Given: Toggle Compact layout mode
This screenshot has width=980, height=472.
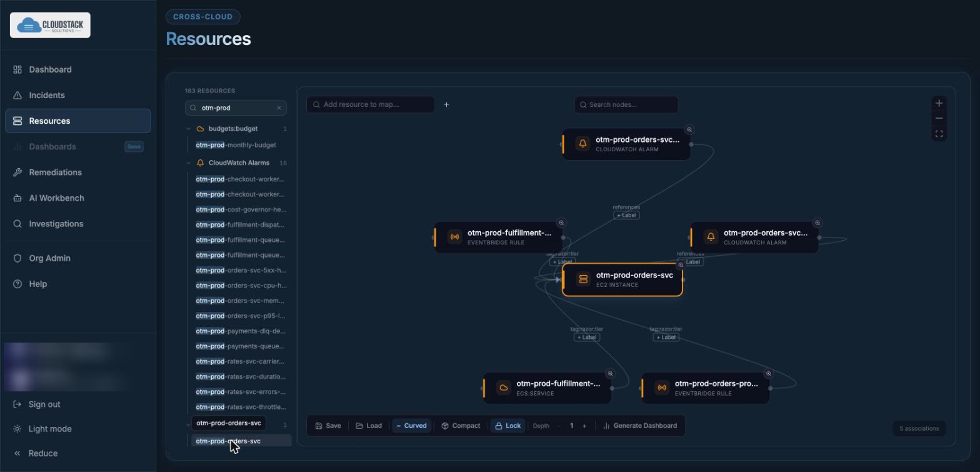Looking at the screenshot, I should coord(461,426).
